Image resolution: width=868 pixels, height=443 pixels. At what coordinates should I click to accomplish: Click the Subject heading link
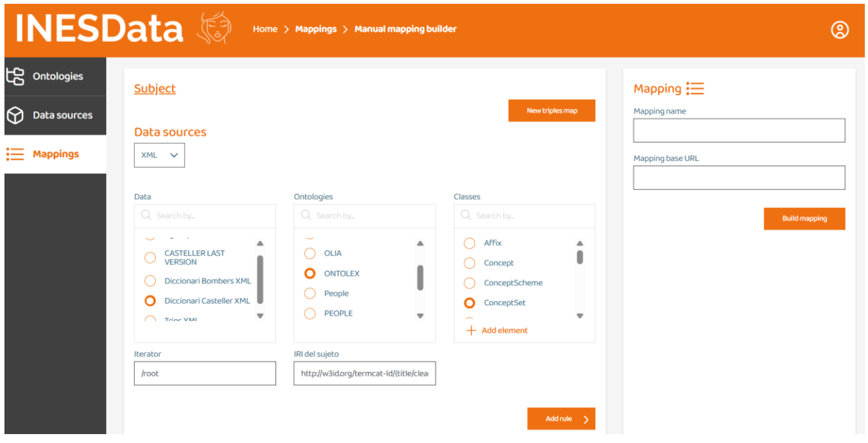155,88
